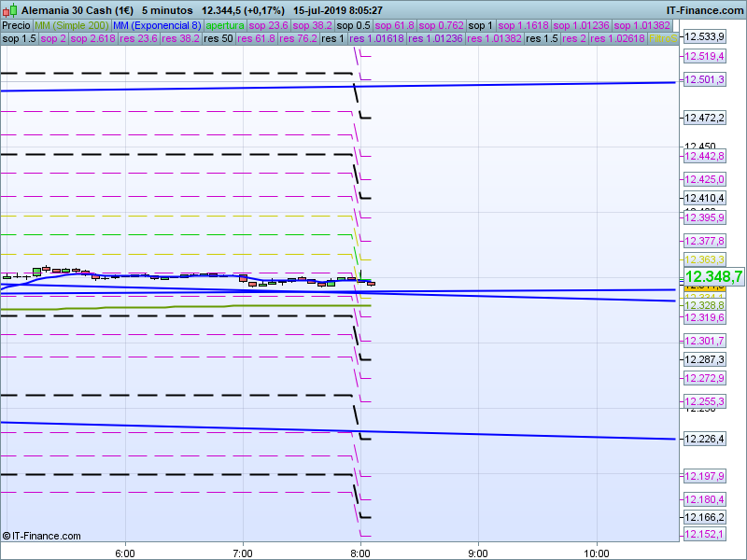The image size is (747, 560).
Task: Click the yellow FiltroS indicator label
Action: (x=663, y=39)
